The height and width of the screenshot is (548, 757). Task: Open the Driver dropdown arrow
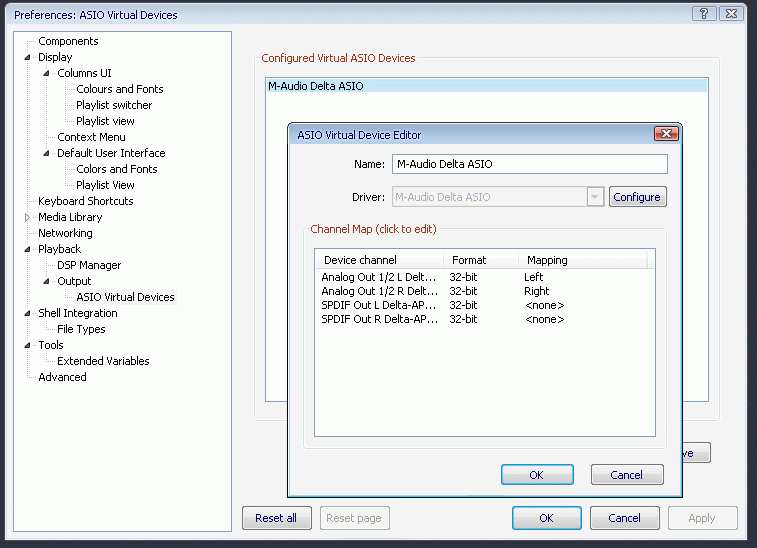595,197
